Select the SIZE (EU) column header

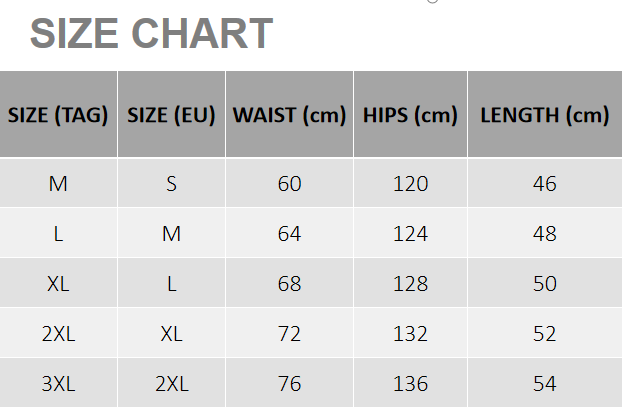[171, 114]
